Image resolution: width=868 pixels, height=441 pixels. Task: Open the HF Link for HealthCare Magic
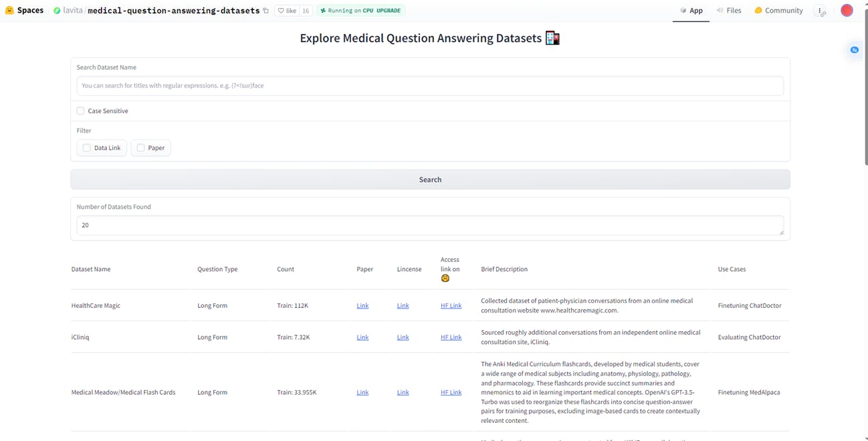click(x=451, y=306)
